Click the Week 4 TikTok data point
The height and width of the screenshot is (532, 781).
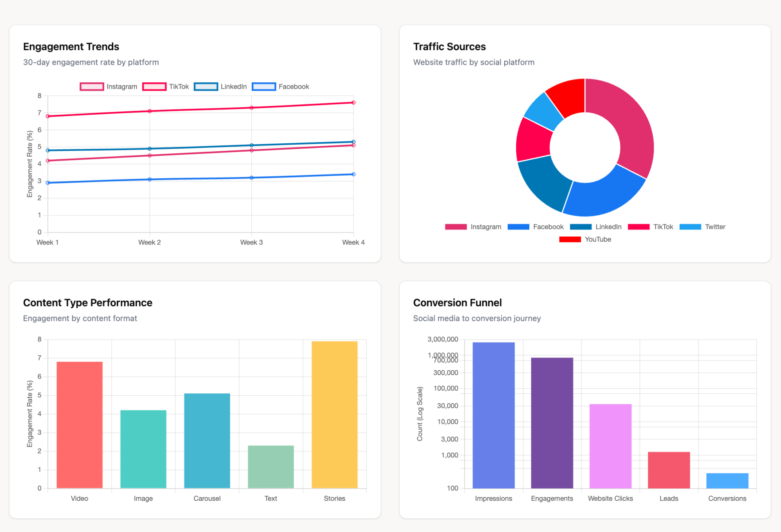pos(353,103)
